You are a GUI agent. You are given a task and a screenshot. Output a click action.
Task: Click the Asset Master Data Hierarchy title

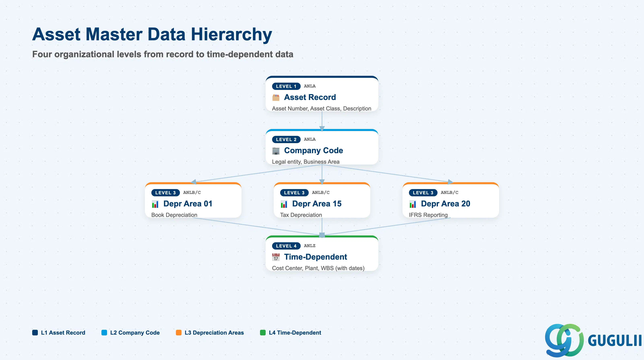(152, 34)
